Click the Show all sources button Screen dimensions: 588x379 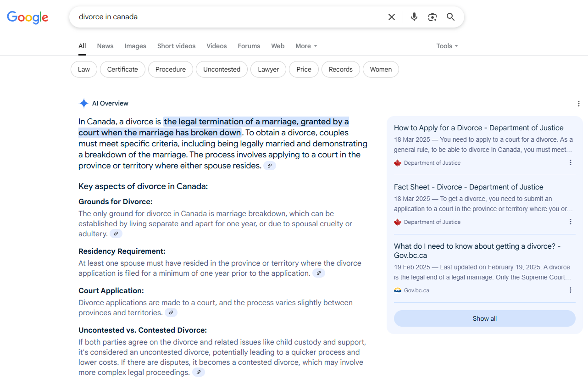[x=485, y=318]
